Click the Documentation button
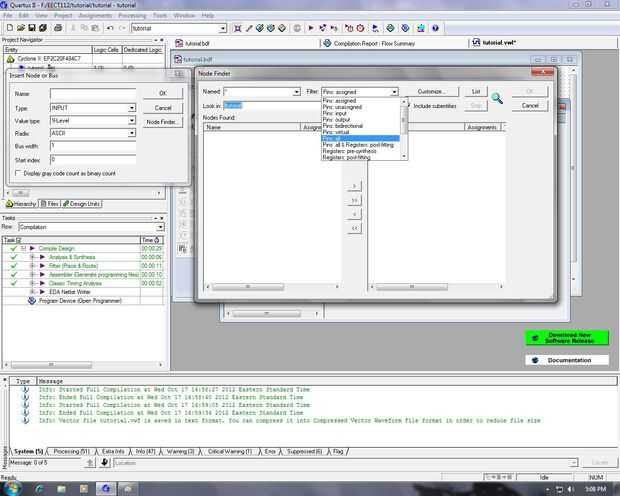Viewport: 620px width, 496px height. click(567, 360)
